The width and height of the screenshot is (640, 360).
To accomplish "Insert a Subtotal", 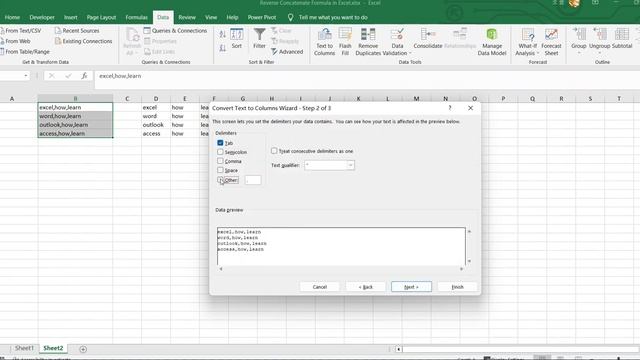I will [x=622, y=39].
